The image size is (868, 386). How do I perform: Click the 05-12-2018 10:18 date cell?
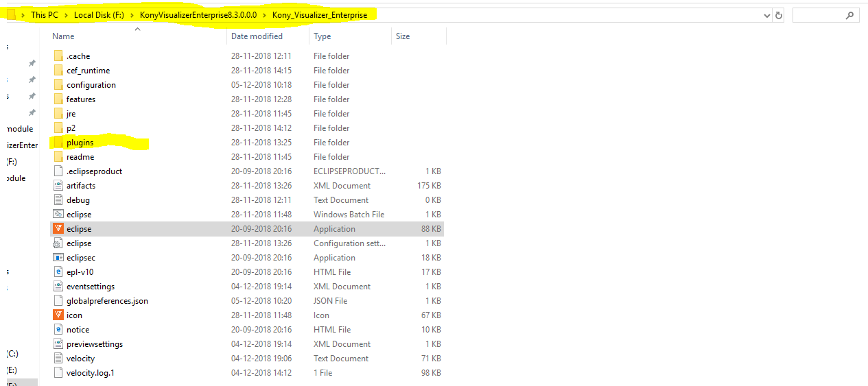pyautogui.click(x=261, y=85)
